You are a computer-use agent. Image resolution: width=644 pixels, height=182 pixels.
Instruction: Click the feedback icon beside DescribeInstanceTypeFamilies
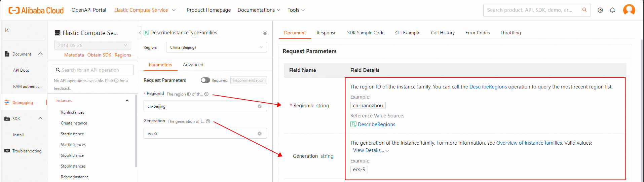point(265,33)
